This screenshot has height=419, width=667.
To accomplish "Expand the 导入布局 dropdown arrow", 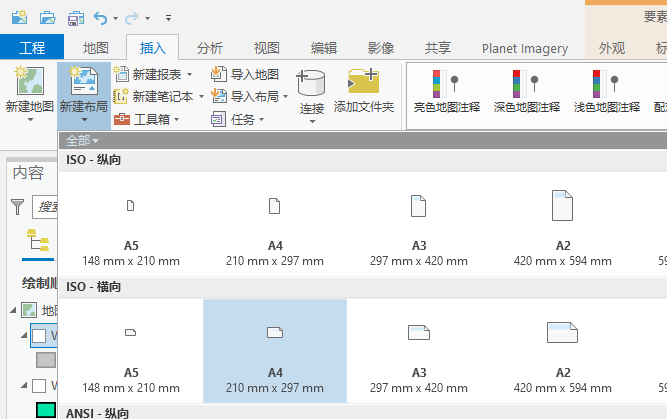I will point(285,97).
